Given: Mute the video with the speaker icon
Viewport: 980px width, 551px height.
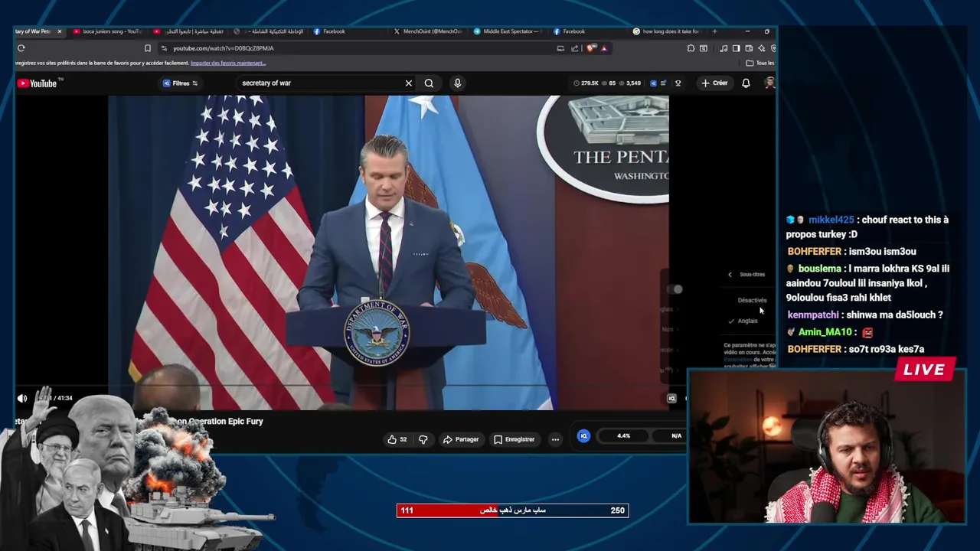Looking at the screenshot, I should [22, 398].
